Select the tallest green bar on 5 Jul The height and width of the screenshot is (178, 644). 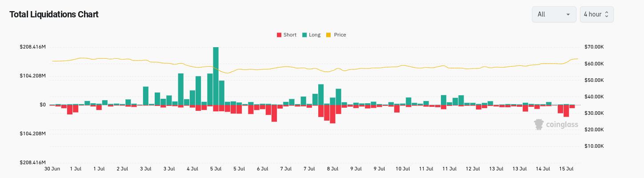pyautogui.click(x=216, y=76)
